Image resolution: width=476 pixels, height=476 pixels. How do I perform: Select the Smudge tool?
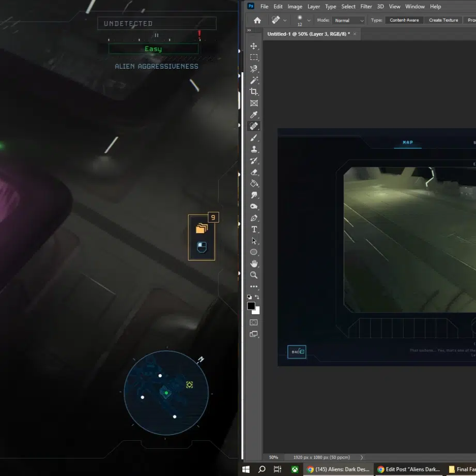coord(254,195)
